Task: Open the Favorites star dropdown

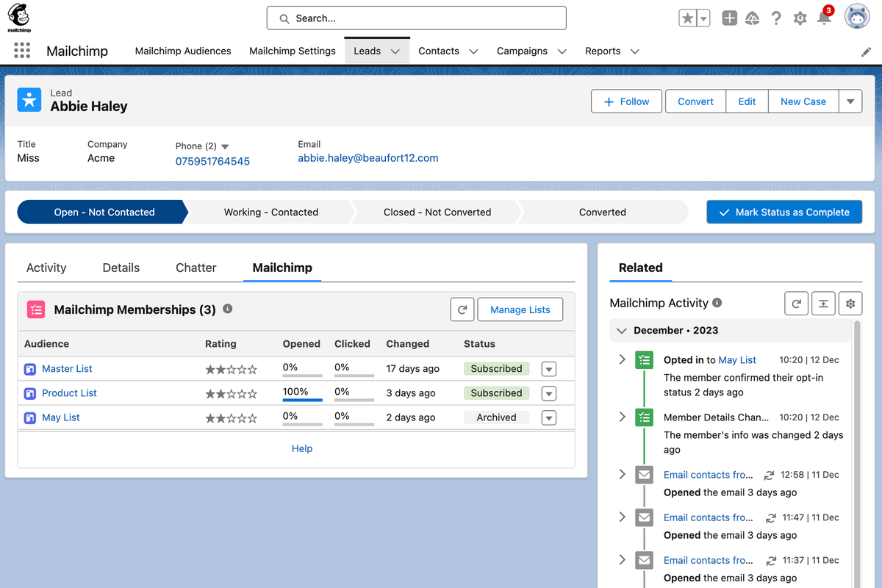Action: pyautogui.click(x=703, y=18)
